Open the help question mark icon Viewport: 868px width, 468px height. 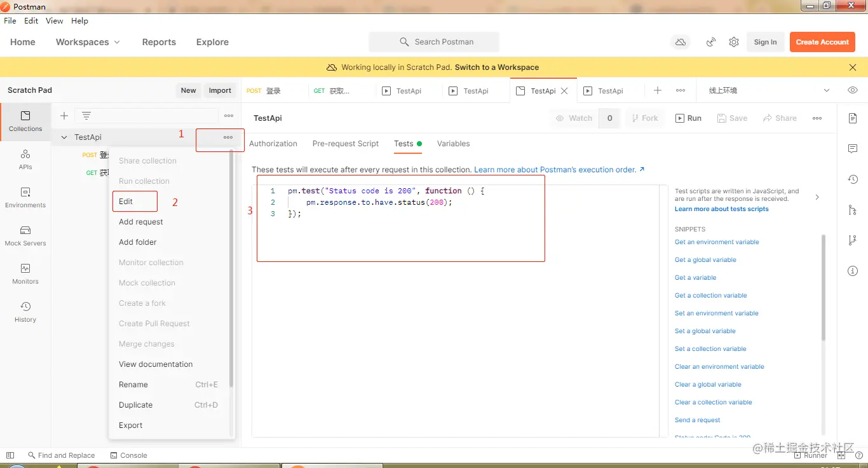[x=858, y=455]
